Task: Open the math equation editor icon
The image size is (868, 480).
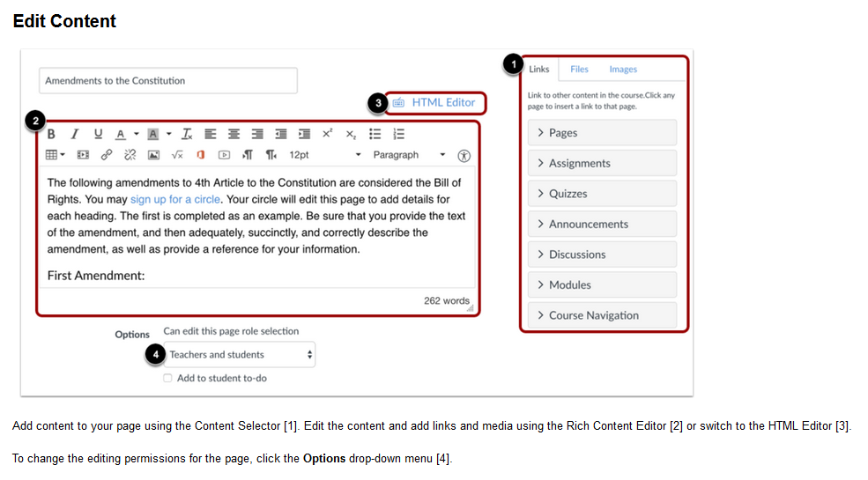Action: click(177, 155)
